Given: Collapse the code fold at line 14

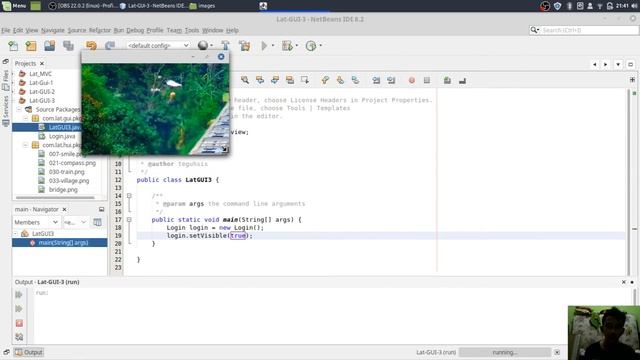Looking at the screenshot, I should (x=129, y=196).
